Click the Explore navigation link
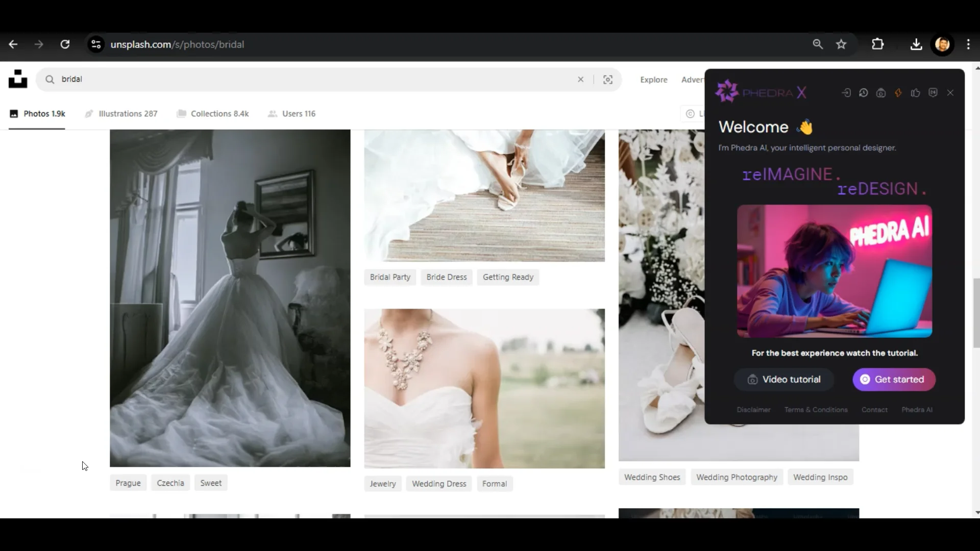 click(654, 80)
